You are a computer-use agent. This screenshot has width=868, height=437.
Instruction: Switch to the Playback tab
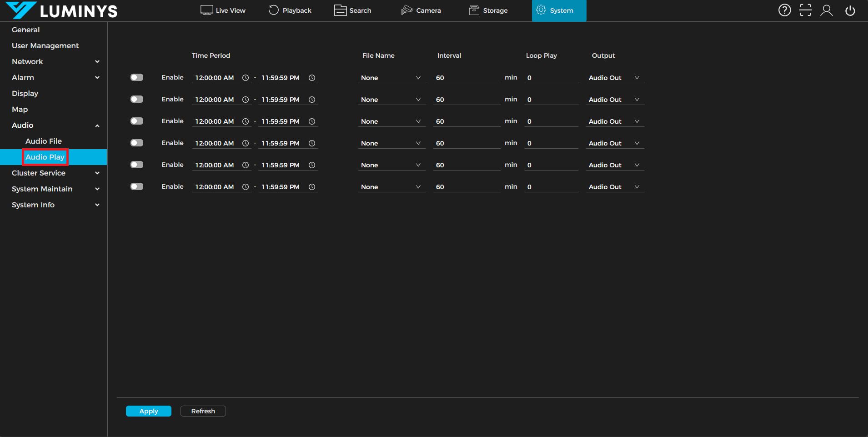pos(290,10)
